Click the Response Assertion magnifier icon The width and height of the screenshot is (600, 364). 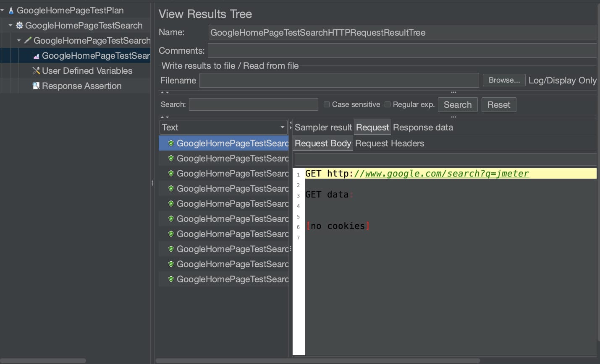36,86
